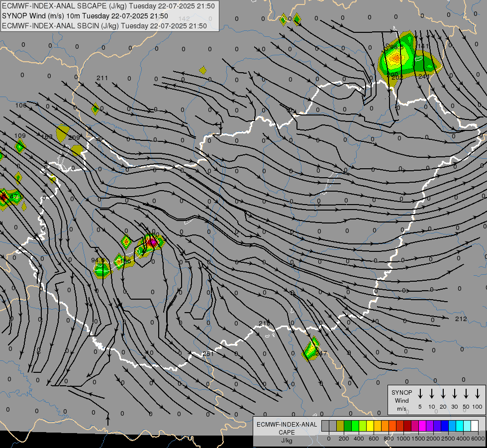Viewport: 487px width, 448px height.
Task: Click the SYNOP label in wind legend
Action: coord(401,393)
